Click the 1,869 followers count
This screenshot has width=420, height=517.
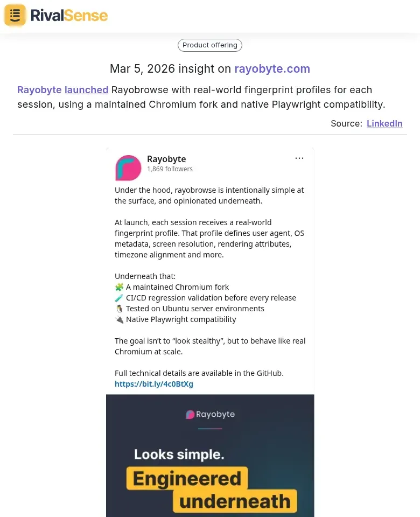pos(170,169)
